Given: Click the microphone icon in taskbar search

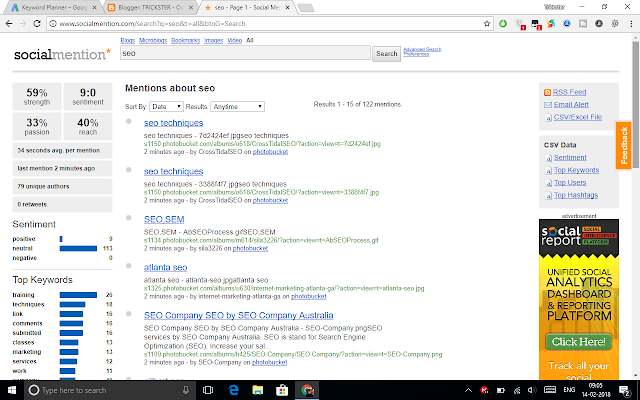Looking at the screenshot, I should point(186,390).
